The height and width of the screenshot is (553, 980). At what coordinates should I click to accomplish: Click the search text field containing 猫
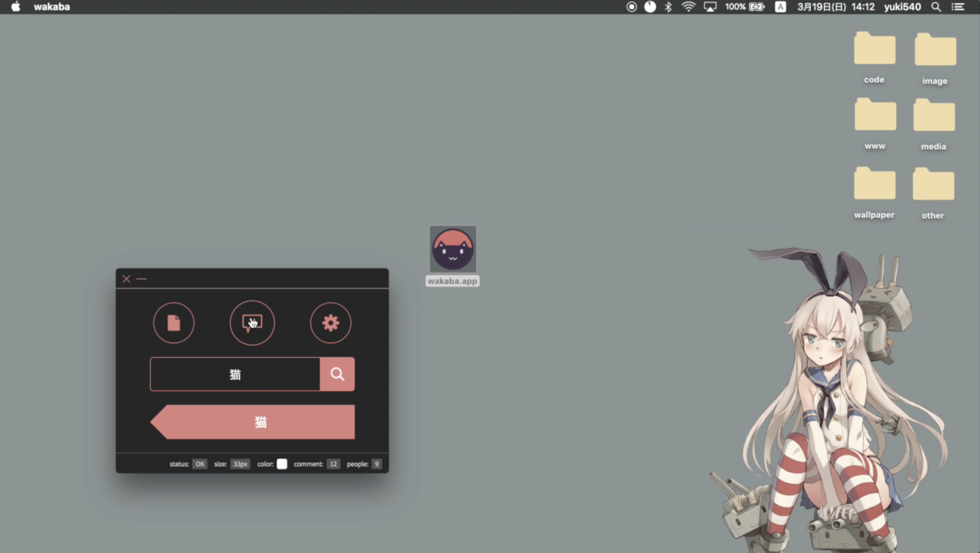pyautogui.click(x=235, y=374)
